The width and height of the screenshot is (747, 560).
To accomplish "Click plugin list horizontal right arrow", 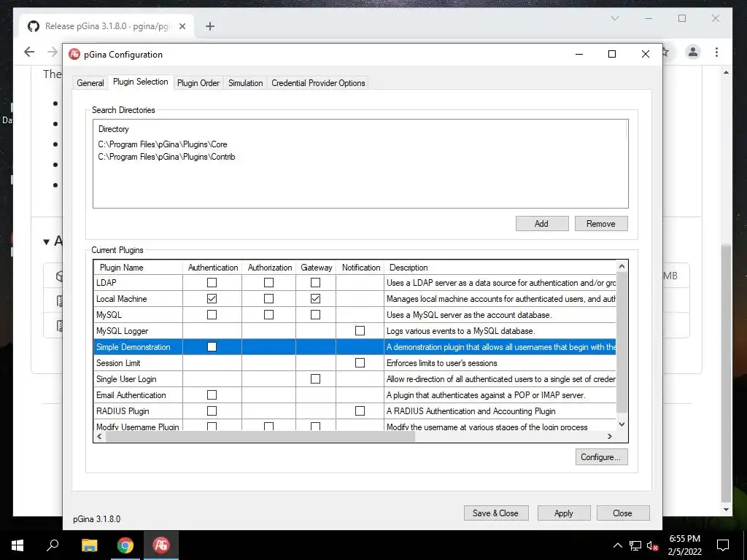I will tap(609, 436).
